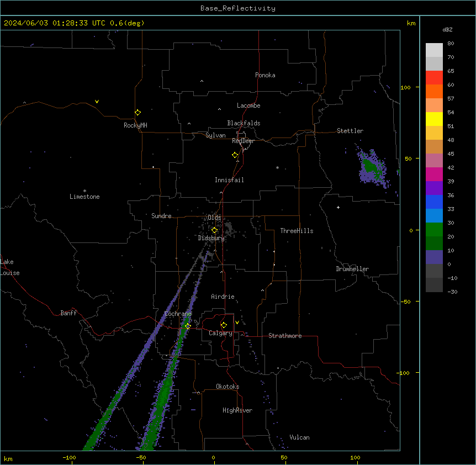Click the Banff label
This screenshot has height=465, width=476.
click(x=68, y=313)
